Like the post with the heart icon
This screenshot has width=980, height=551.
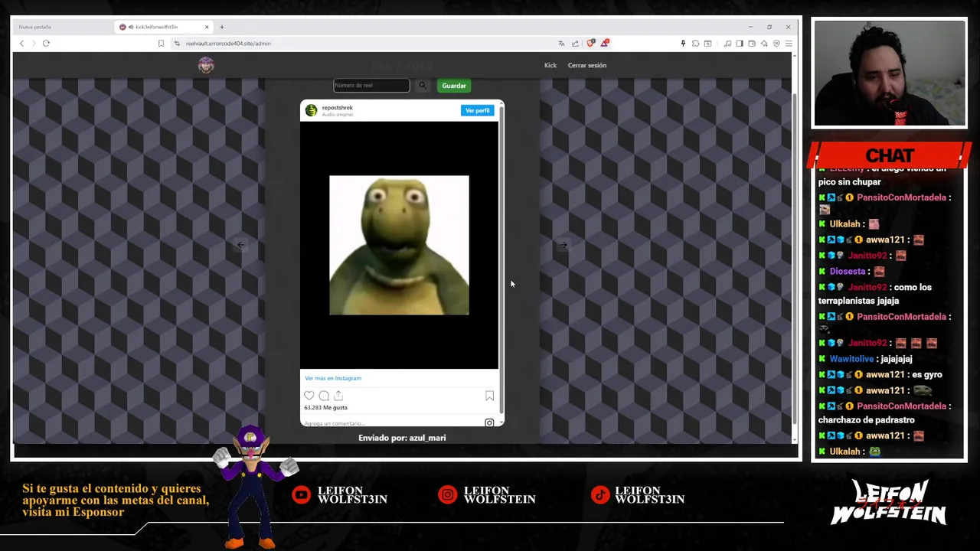[x=309, y=396]
